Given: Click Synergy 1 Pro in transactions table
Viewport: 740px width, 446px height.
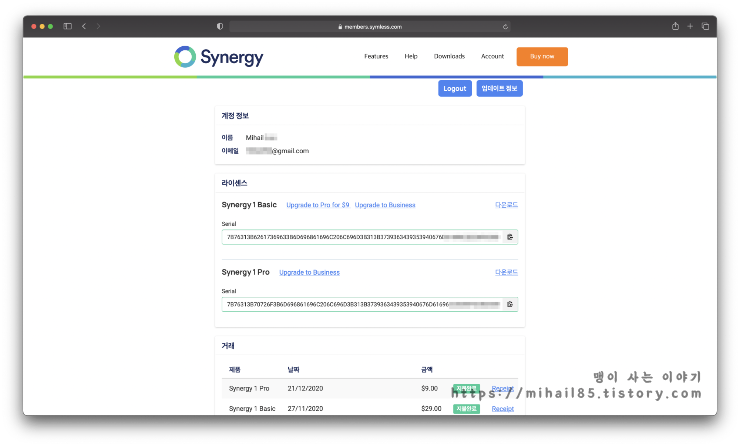Looking at the screenshot, I should (249, 388).
